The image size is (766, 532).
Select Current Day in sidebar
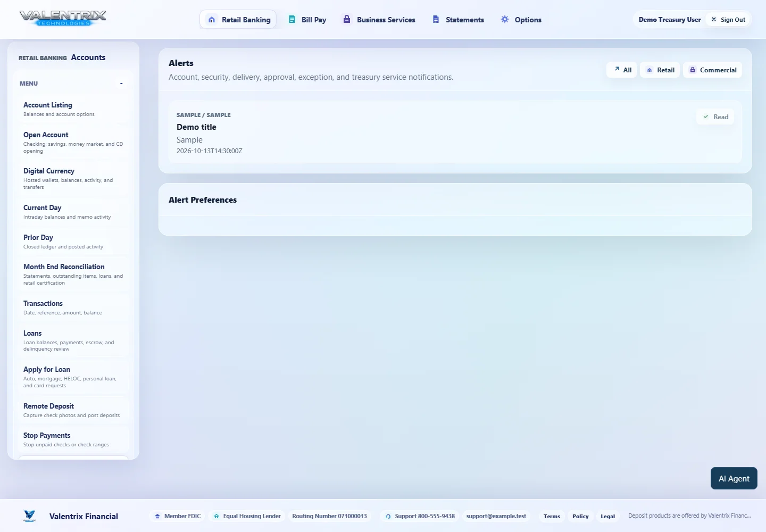click(73, 212)
